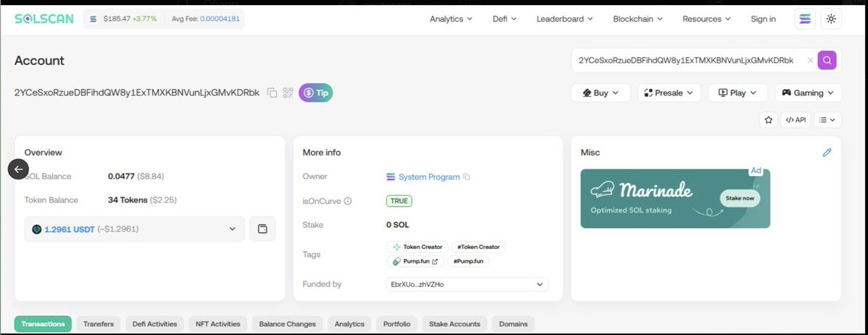Switch to the Balance Changes tab
The height and width of the screenshot is (335, 868).
click(287, 324)
